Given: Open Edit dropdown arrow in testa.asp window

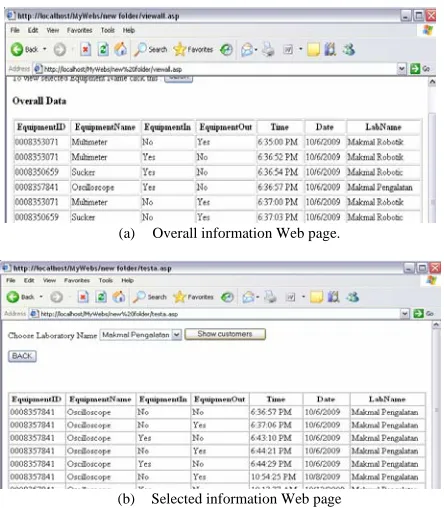Looking at the screenshot, I should pos(303,297).
